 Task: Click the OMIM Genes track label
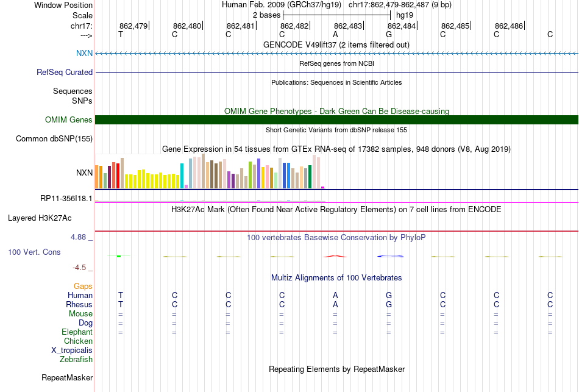68,119
